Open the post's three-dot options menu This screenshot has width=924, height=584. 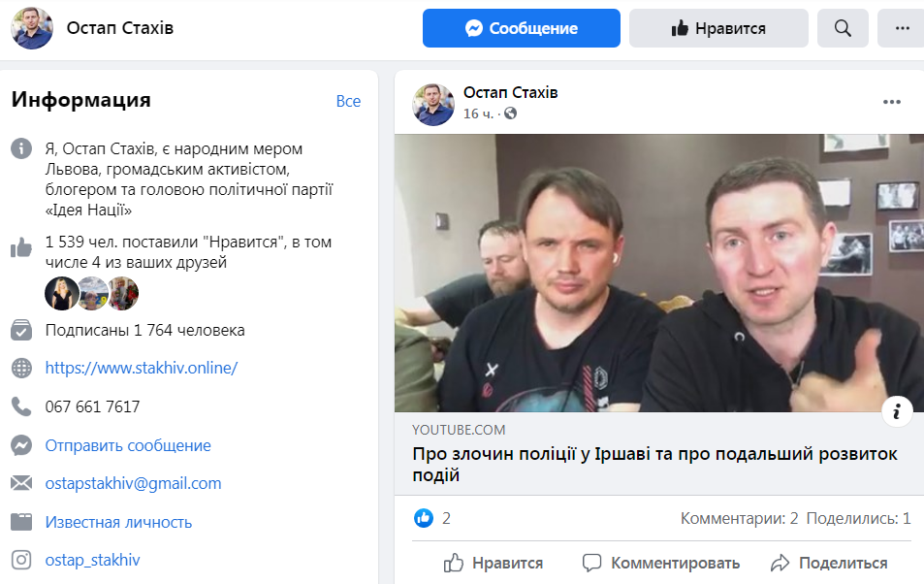point(892,102)
